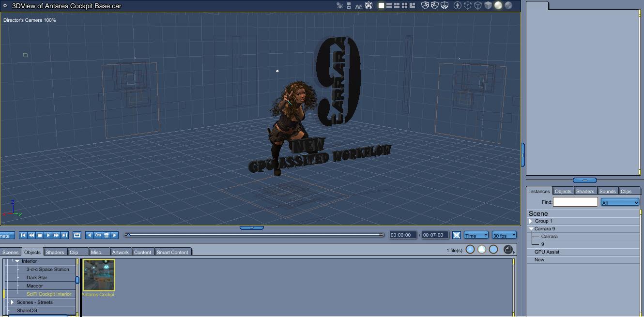Switch to two-view stacked layout
Image resolution: width=644 pixels, height=317 pixels.
[389, 6]
